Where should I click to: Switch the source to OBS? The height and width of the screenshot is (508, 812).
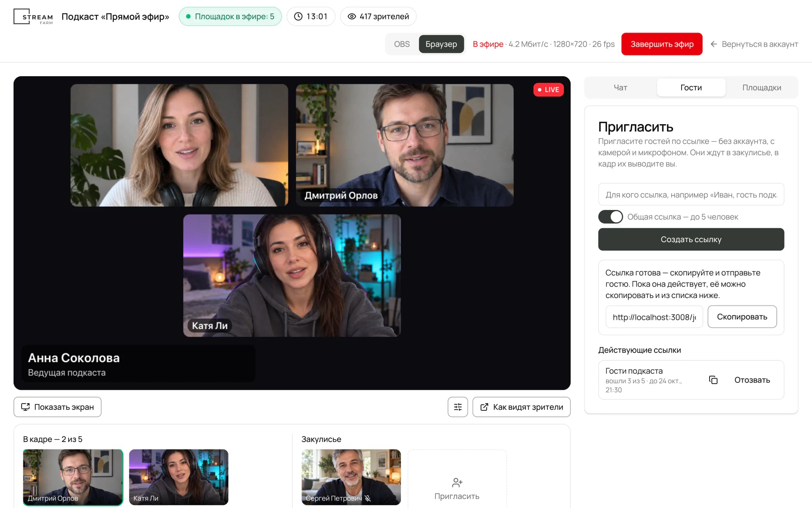tap(402, 44)
